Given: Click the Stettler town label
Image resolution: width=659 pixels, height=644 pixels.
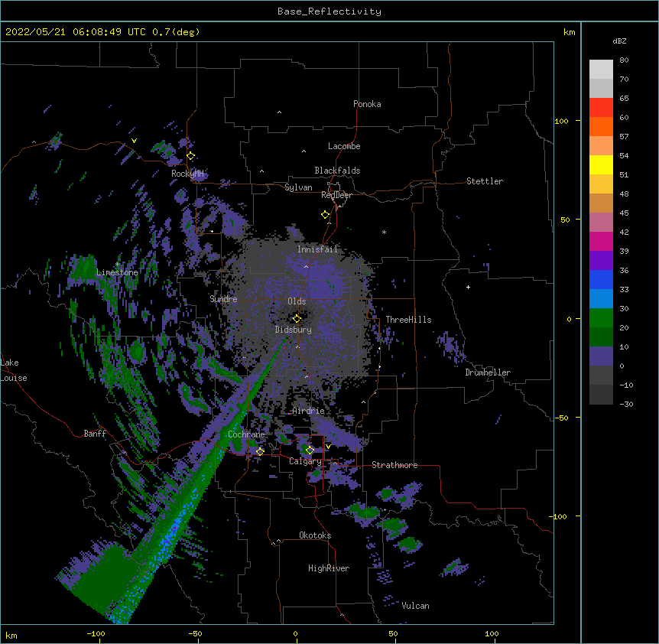Looking at the screenshot, I should point(485,181).
